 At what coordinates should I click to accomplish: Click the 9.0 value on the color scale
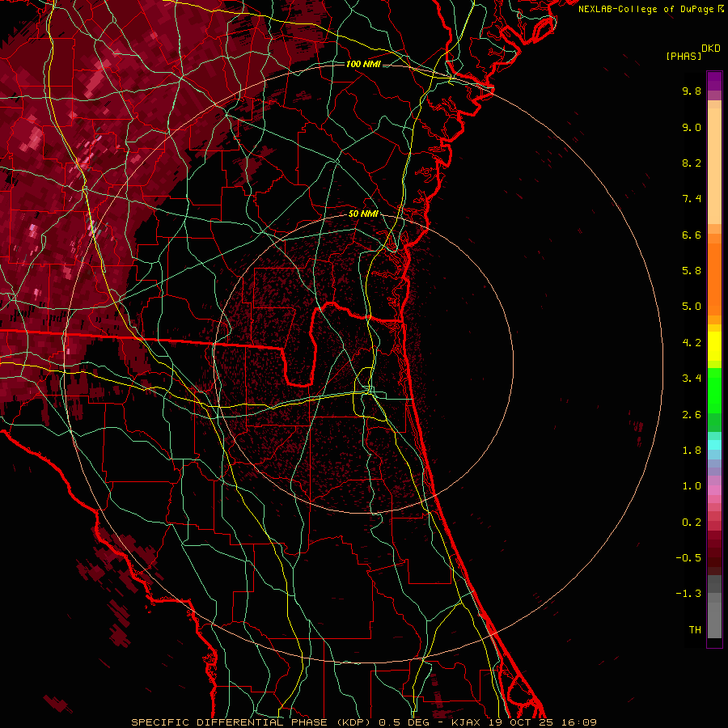(x=692, y=127)
